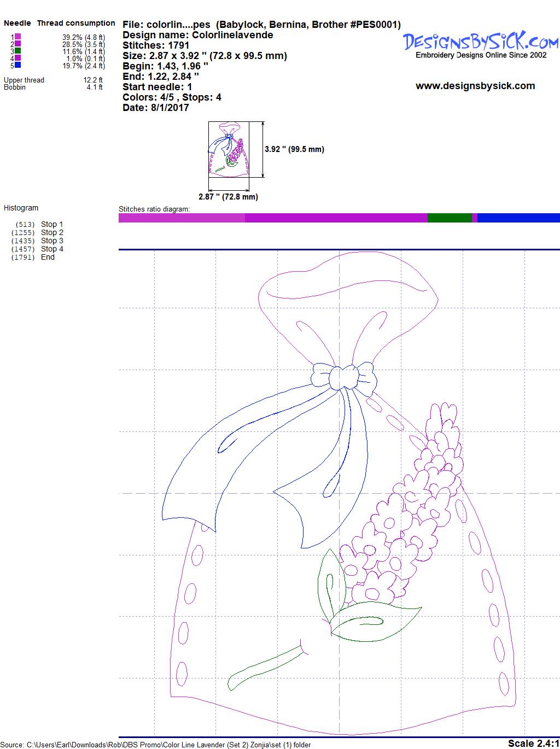Choose Stop 3 in the histogram list

(52, 241)
